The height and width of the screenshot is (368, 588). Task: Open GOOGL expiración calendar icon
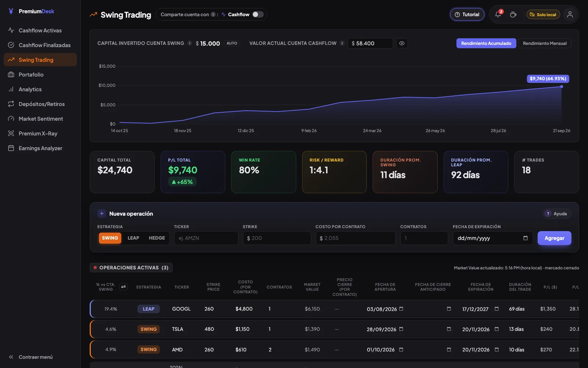[x=496, y=309]
